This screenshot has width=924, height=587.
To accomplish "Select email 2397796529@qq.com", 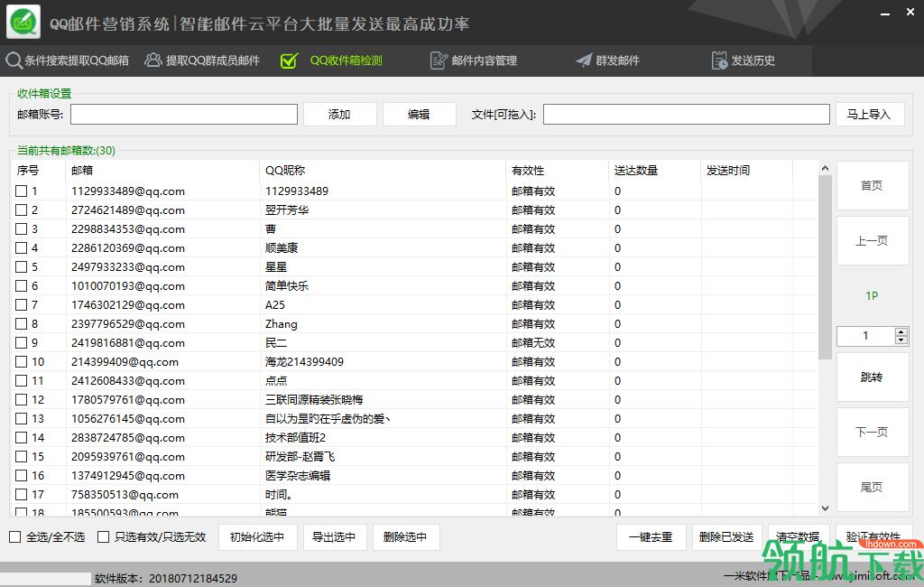I will pos(128,324).
